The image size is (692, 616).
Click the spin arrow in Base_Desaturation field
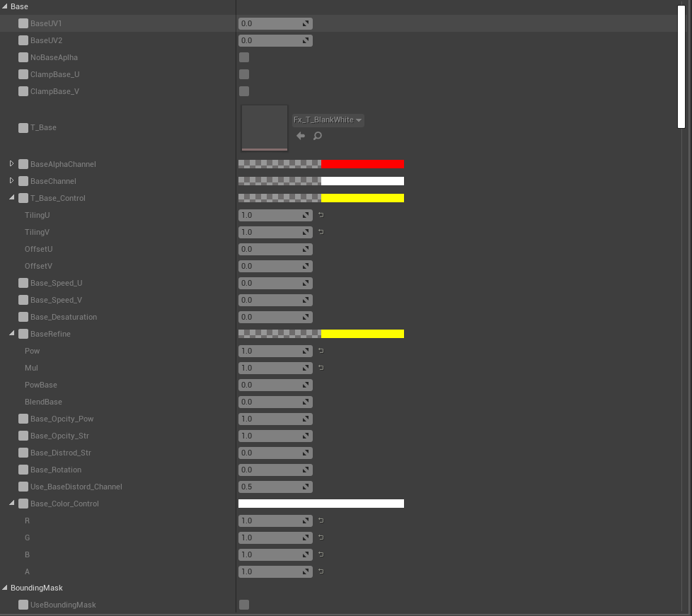pos(306,317)
